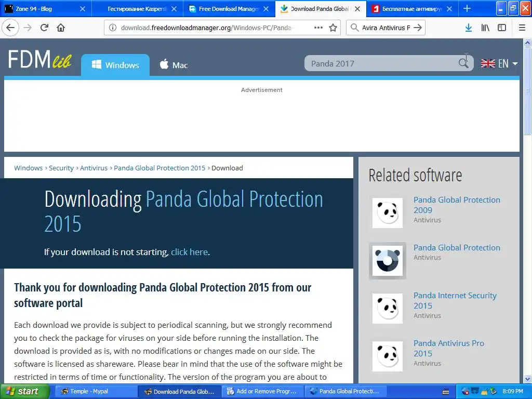Bookmark this page with the star
532x399 pixels.
pyautogui.click(x=333, y=28)
